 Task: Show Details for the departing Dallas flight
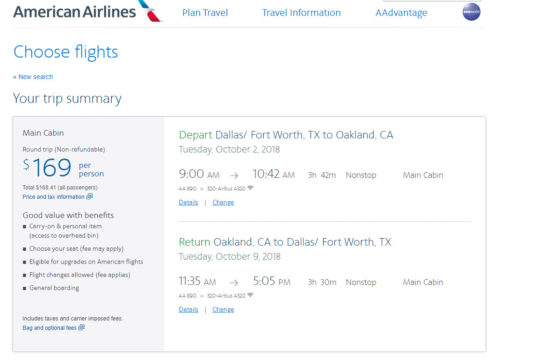(188, 202)
